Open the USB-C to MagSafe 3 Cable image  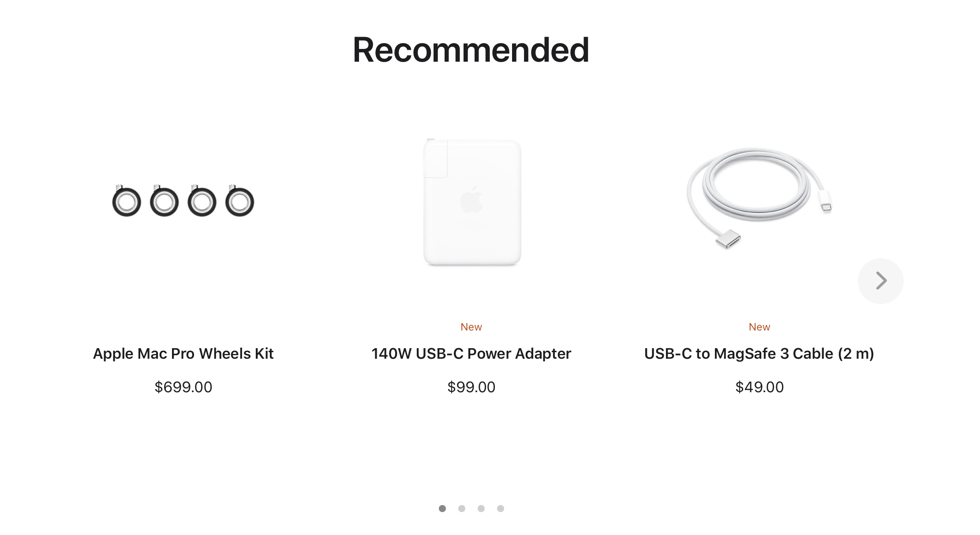pyautogui.click(x=759, y=201)
